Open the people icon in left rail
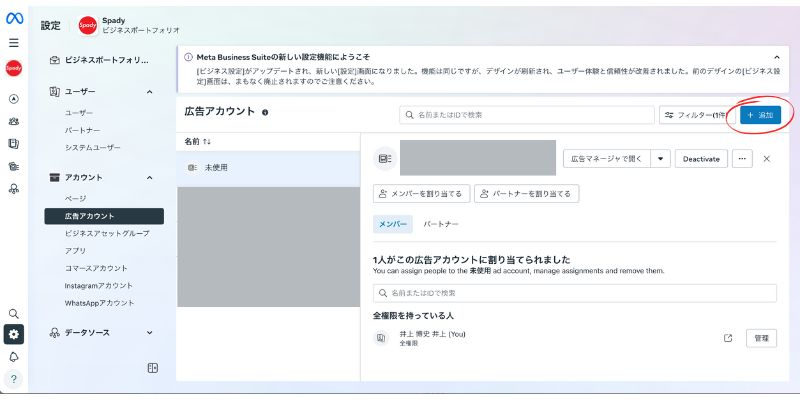 coord(14,121)
